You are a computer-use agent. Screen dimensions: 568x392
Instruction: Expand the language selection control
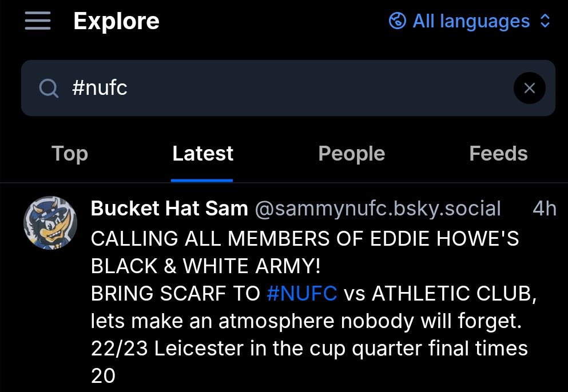471,21
